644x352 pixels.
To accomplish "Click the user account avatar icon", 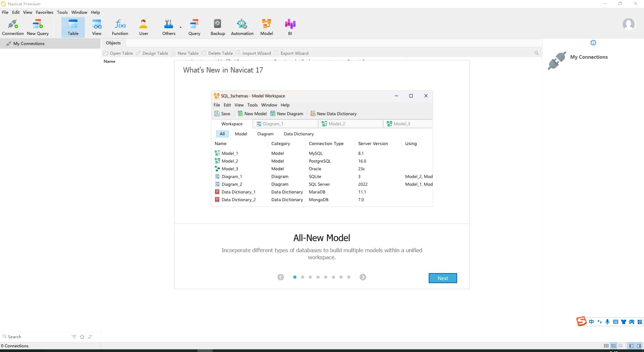I will tap(628, 24).
